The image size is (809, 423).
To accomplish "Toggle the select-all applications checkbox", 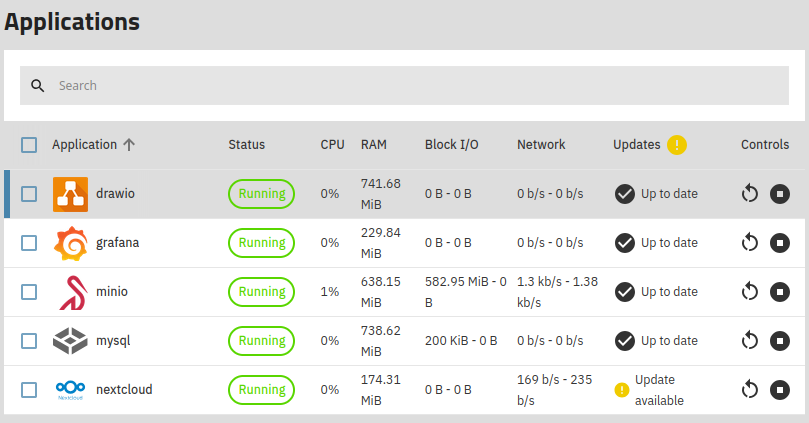I will (x=29, y=145).
